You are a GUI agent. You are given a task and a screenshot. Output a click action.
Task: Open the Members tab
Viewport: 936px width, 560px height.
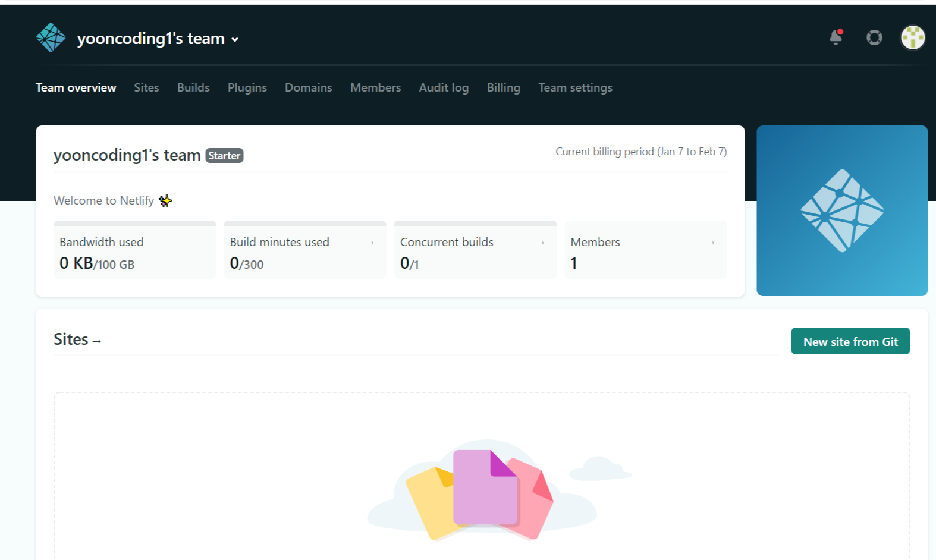tap(376, 87)
